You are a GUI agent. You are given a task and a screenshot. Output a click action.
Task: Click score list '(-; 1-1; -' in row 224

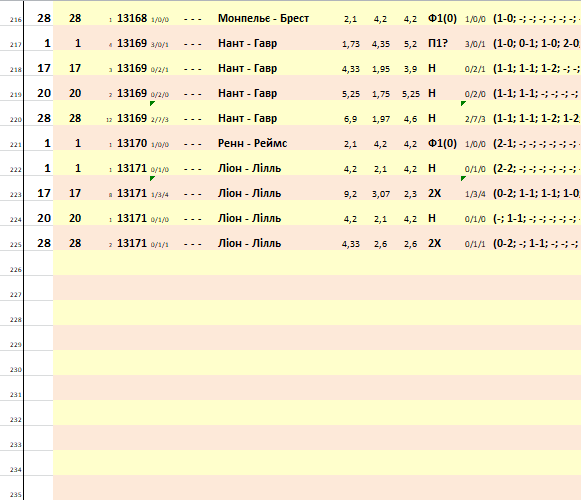537,218
